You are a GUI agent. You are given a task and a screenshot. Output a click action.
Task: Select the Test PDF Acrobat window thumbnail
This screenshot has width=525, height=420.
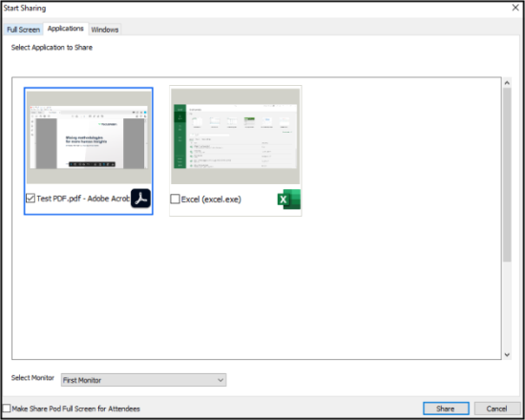tap(89, 137)
